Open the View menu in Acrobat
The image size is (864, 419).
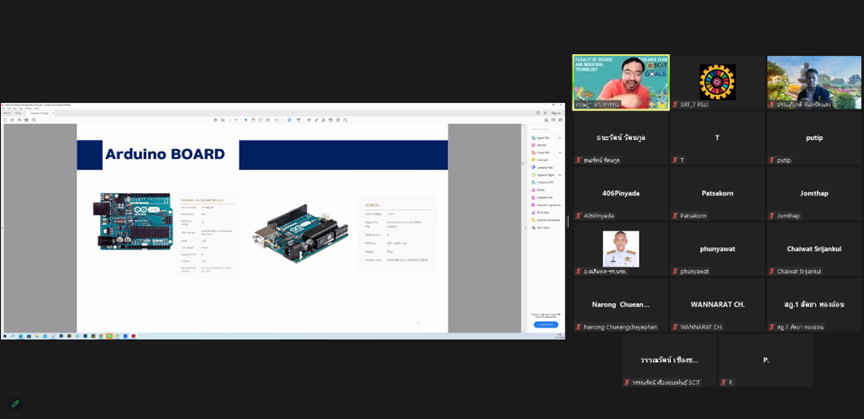pos(15,108)
